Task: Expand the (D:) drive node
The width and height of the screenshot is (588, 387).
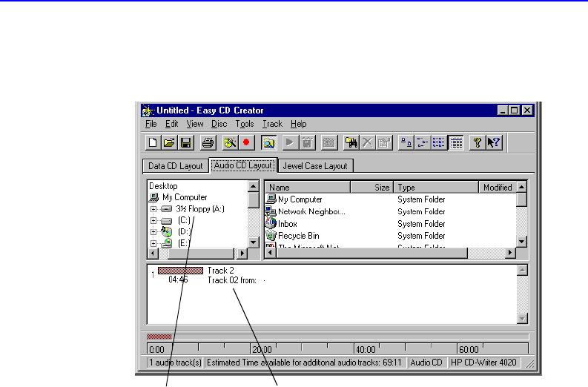Action: (153, 232)
